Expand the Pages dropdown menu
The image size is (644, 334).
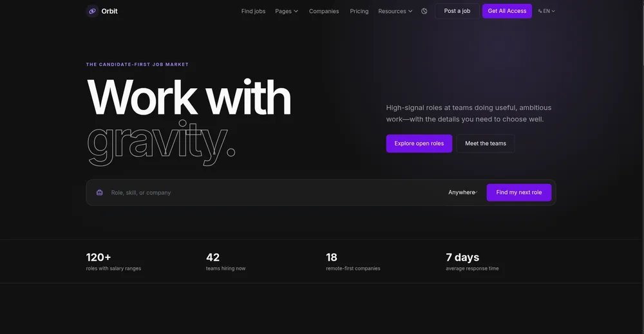[x=287, y=11]
